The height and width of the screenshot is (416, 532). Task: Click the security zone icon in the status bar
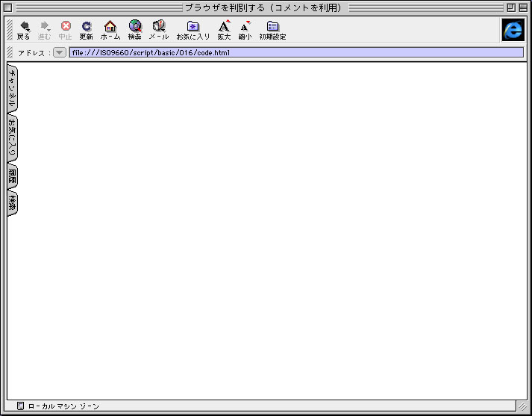20,406
